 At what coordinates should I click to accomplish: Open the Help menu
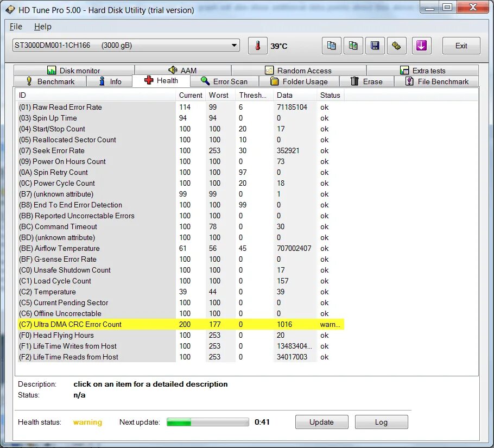point(42,27)
